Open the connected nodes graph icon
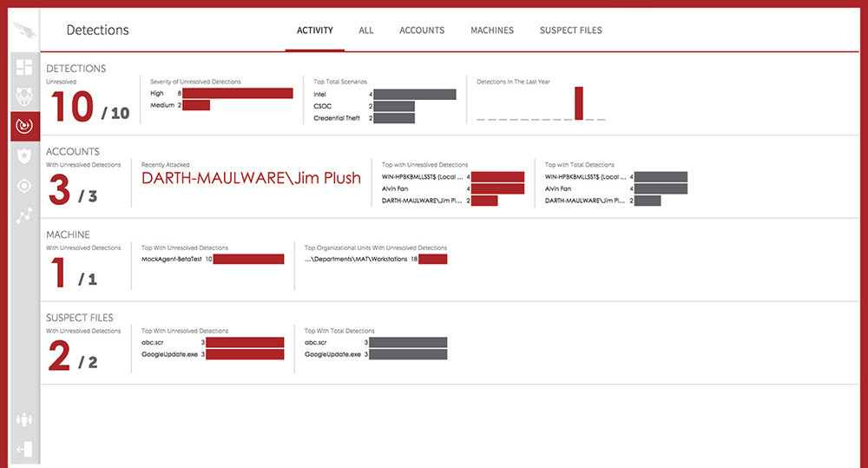Screen dimensions: 868x468 24,215
